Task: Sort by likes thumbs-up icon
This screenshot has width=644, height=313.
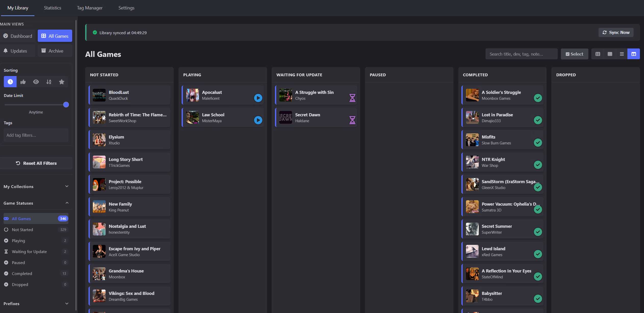Action: (23, 82)
